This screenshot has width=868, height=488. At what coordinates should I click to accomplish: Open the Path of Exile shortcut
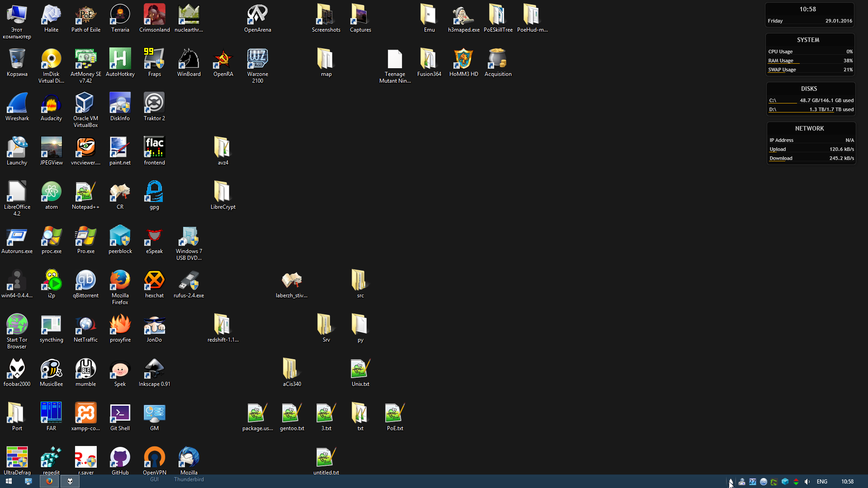point(86,18)
